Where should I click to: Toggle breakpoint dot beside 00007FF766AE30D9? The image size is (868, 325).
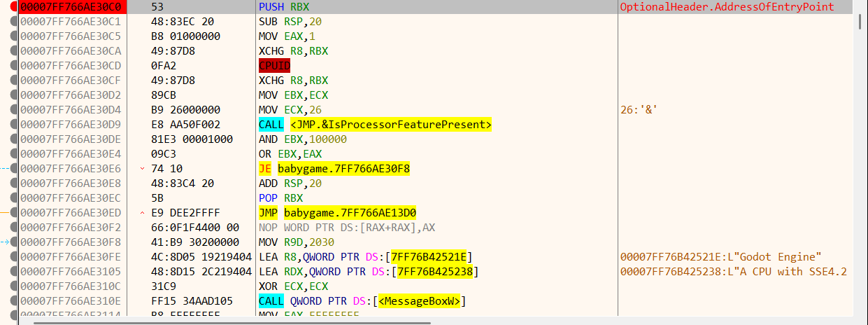coord(15,125)
